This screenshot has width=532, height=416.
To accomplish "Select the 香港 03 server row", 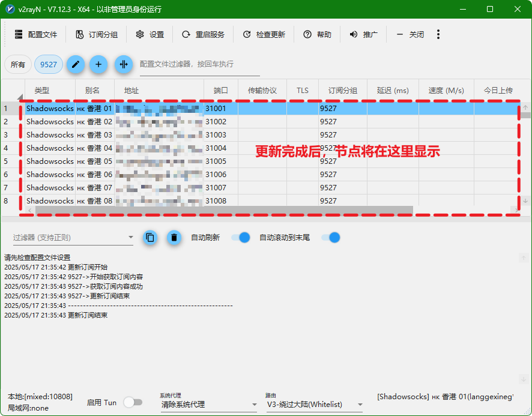I will pyautogui.click(x=260, y=134).
